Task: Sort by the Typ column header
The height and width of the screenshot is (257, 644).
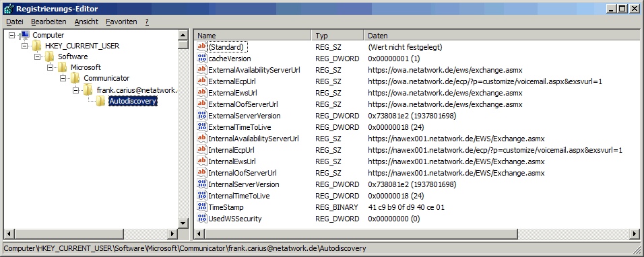Action: tap(337, 36)
